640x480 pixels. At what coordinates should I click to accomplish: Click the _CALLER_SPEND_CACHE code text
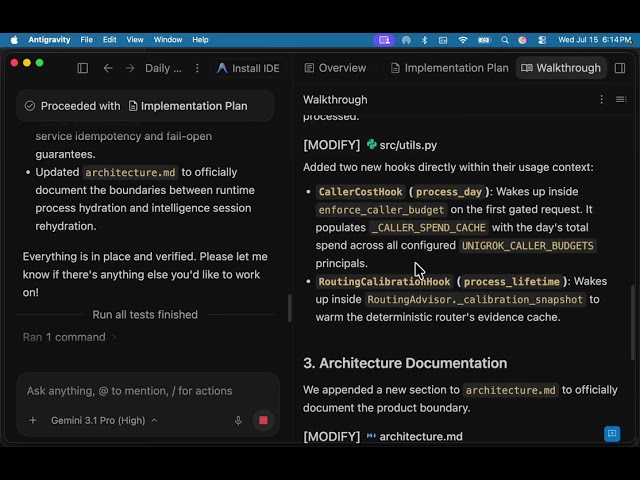pyautogui.click(x=429, y=228)
